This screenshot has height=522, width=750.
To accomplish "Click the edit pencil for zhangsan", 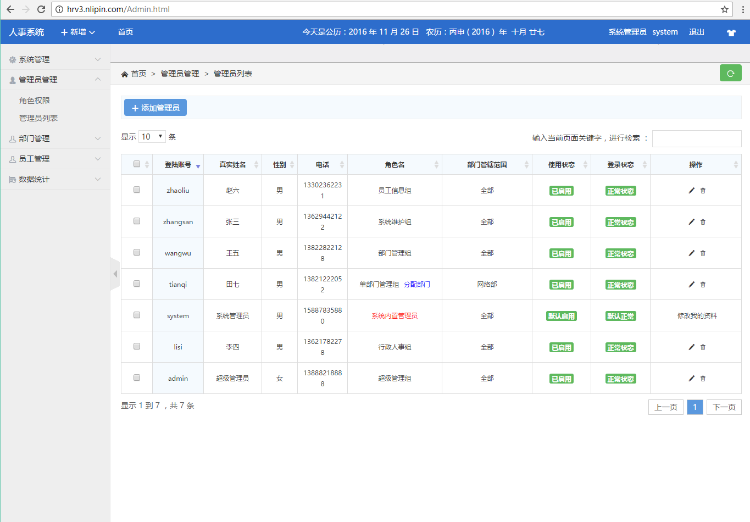I will [691, 222].
